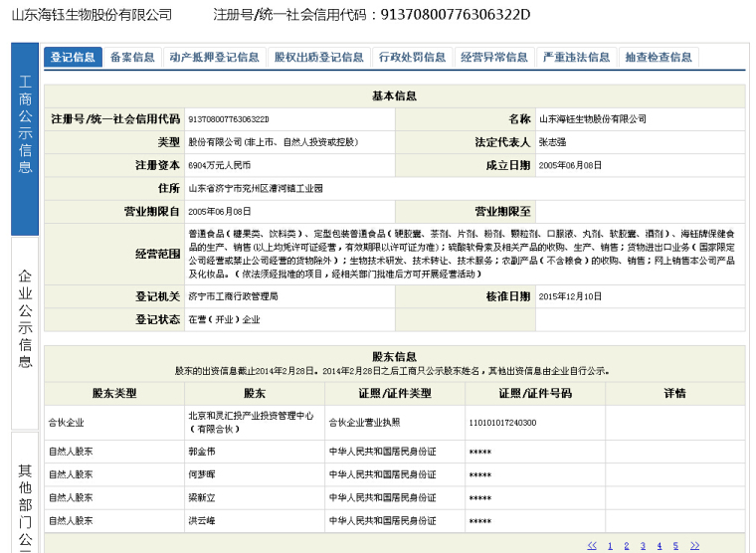View the 行政处罚信息 tab
756x553 pixels.
click(412, 57)
